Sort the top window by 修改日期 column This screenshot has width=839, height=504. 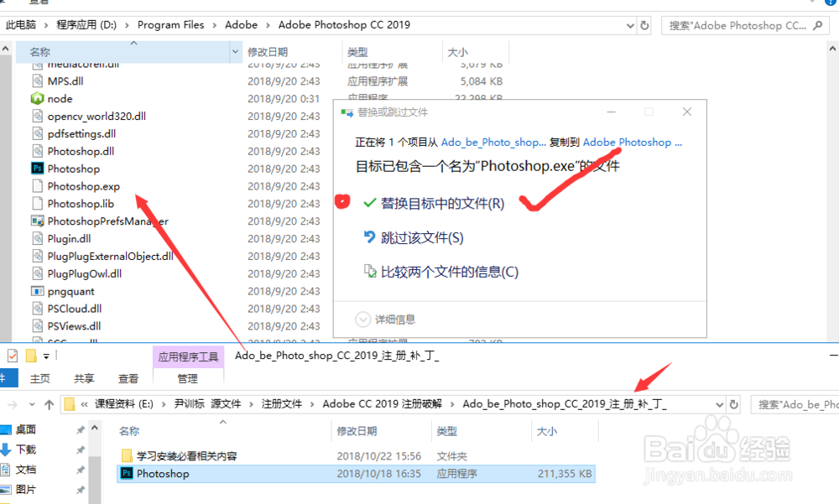268,52
